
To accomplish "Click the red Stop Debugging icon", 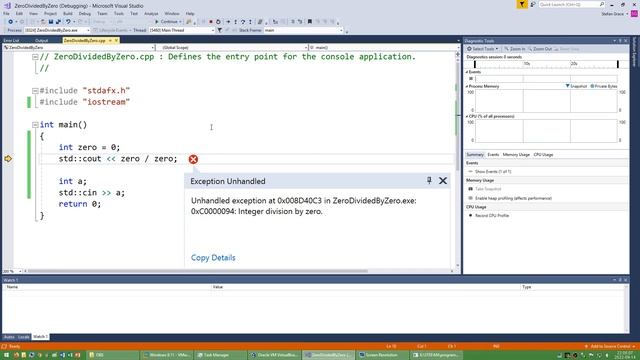I will tap(211, 22).
